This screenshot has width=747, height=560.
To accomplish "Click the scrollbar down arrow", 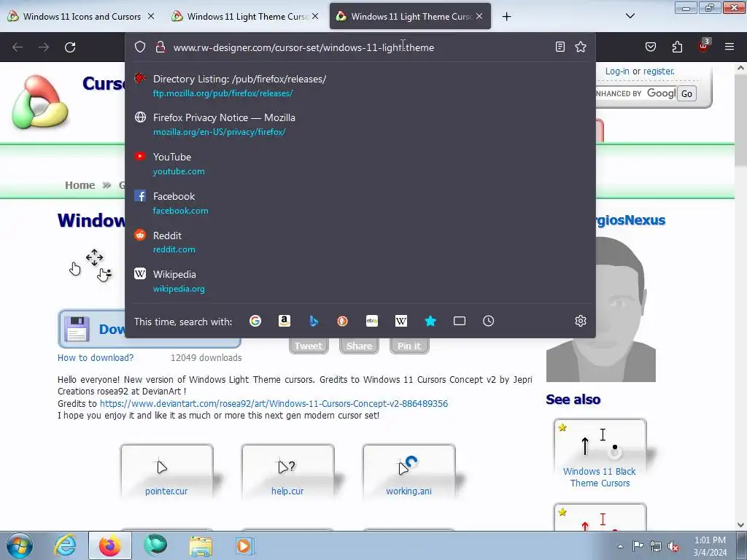I will [x=740, y=524].
